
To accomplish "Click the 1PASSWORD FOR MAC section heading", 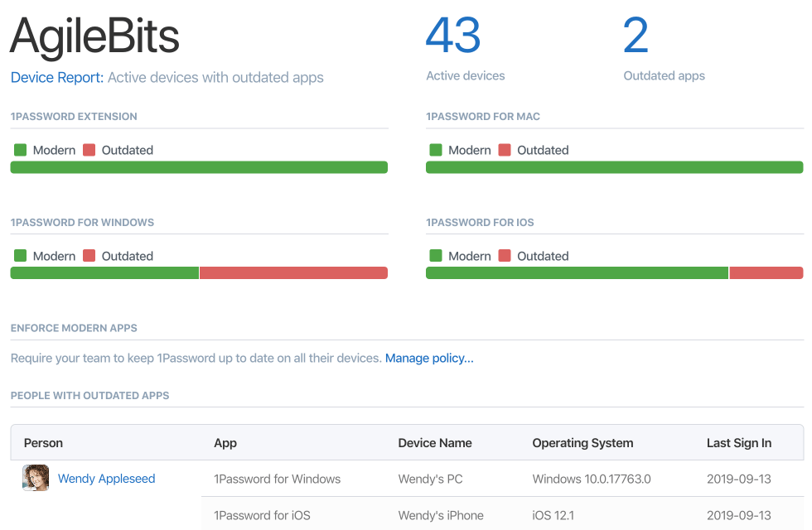I will (482, 117).
